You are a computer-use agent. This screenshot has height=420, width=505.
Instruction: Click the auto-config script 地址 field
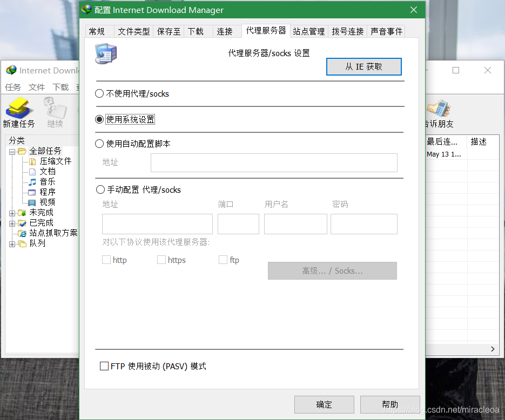pyautogui.click(x=274, y=162)
